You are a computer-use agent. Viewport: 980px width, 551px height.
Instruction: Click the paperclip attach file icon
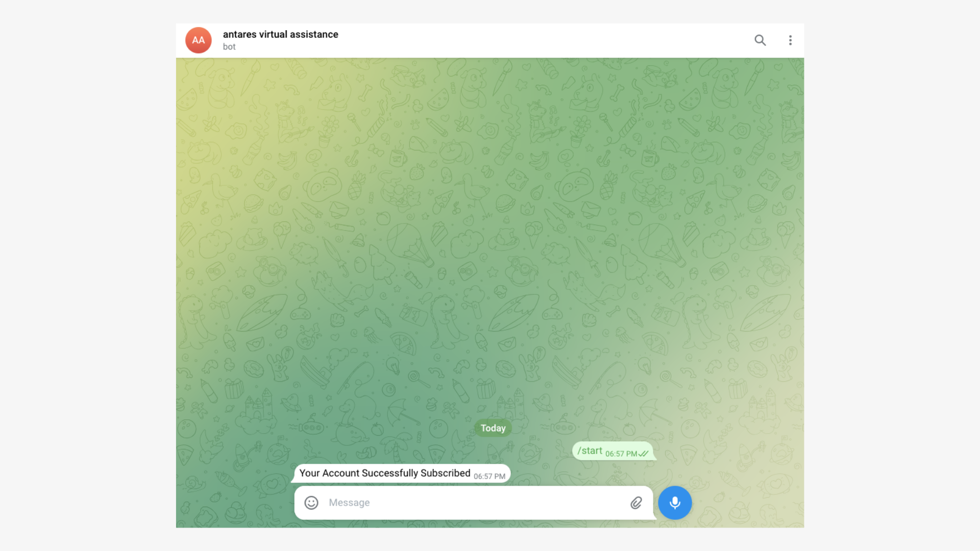[636, 503]
